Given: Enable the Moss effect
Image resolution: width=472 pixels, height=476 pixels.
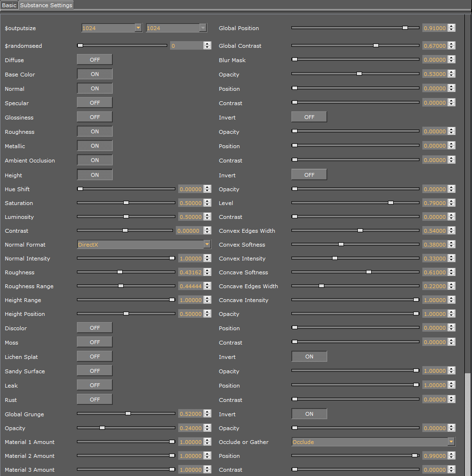Looking at the screenshot, I should 95,342.
